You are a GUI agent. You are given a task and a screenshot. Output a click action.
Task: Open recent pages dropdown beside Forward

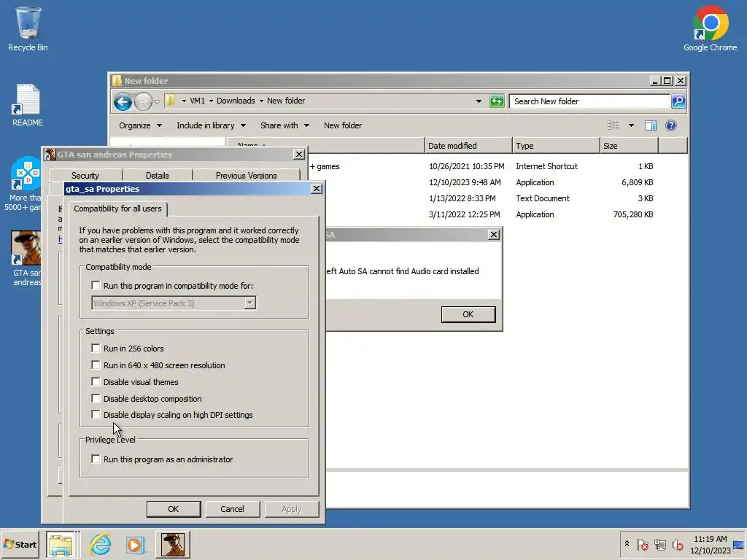tap(157, 101)
